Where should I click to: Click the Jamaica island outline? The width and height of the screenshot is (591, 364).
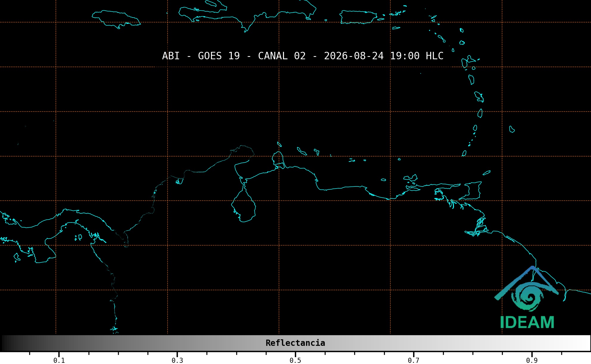coord(116,19)
